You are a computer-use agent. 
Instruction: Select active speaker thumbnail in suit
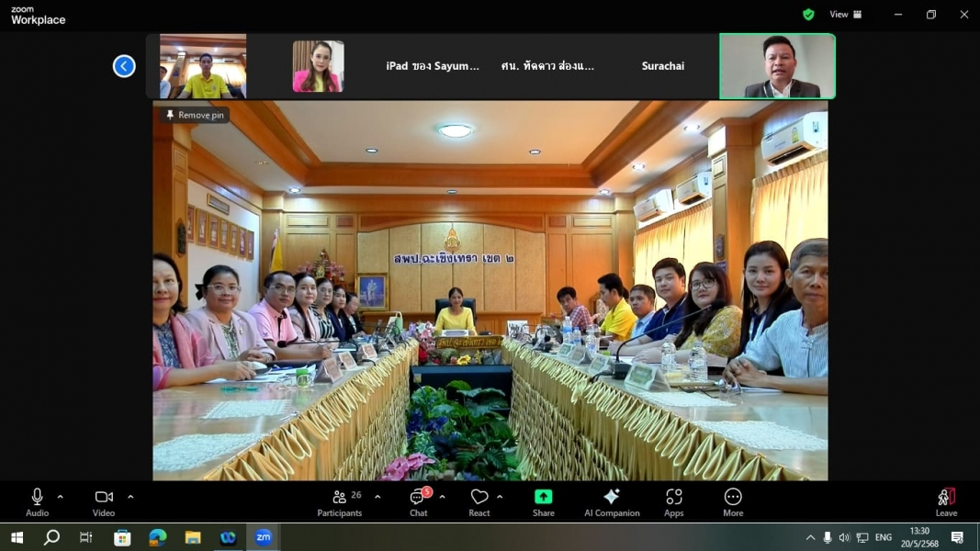pos(778,66)
